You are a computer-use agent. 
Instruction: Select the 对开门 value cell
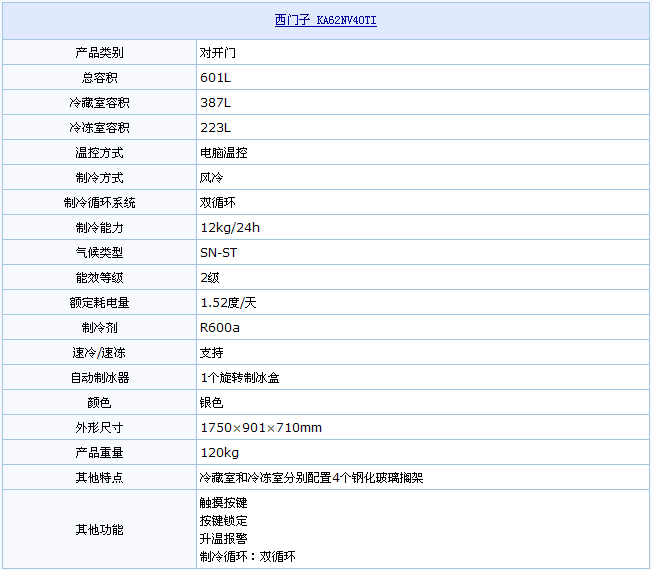pos(218,53)
